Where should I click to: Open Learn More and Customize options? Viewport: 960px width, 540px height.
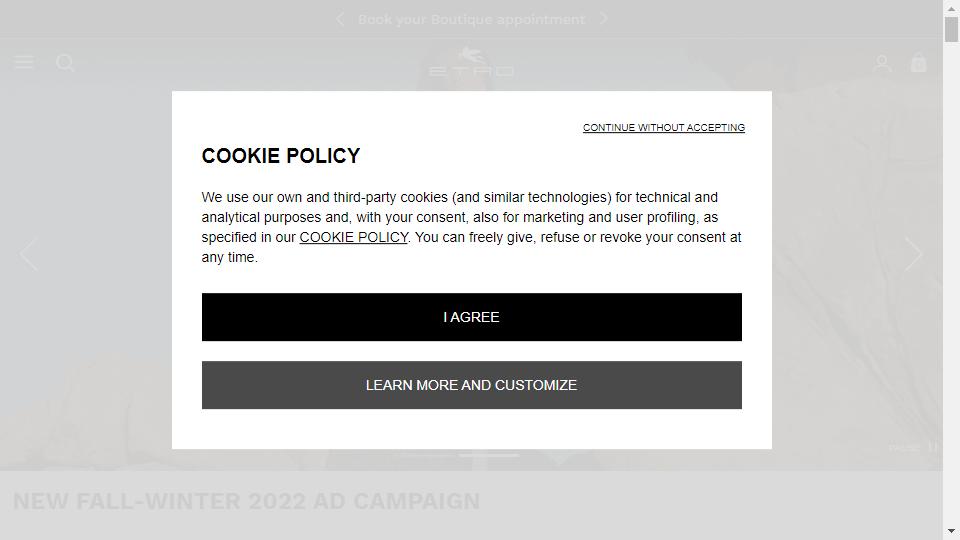[x=471, y=385]
